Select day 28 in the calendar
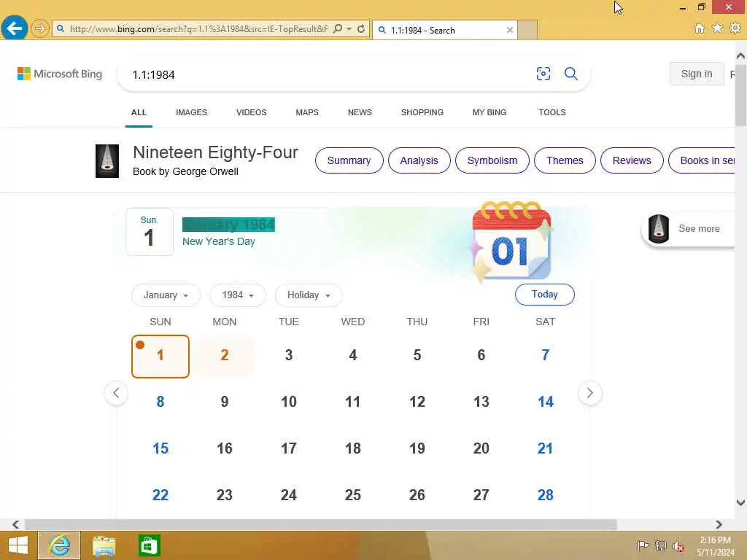Screen dimensions: 747x560 (x=545, y=495)
